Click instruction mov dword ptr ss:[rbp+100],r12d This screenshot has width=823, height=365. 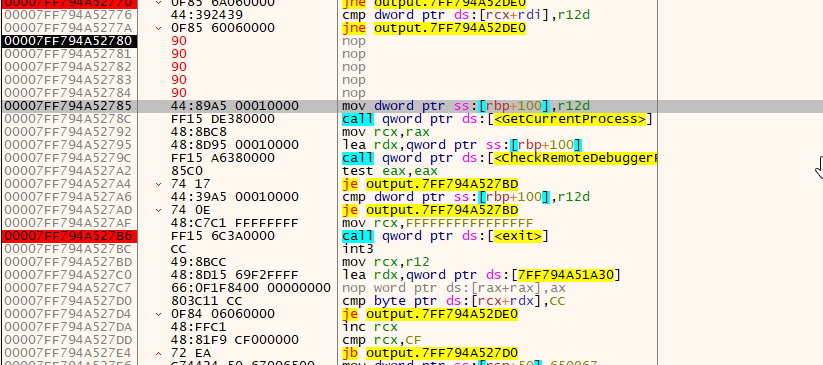coord(466,106)
